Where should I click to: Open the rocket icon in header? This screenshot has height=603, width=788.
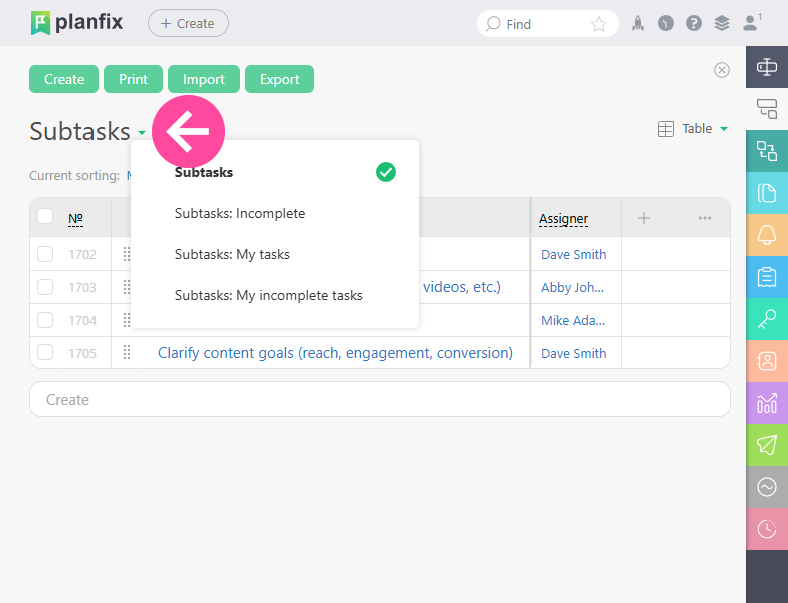638,24
